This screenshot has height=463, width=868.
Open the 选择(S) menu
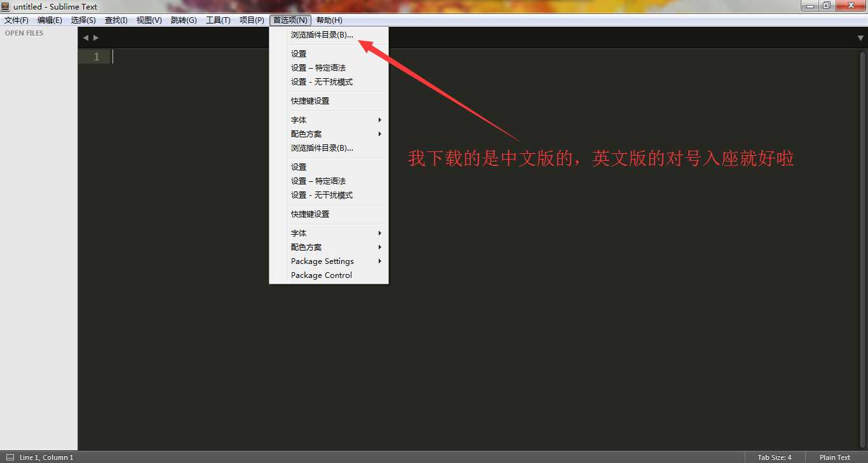83,20
